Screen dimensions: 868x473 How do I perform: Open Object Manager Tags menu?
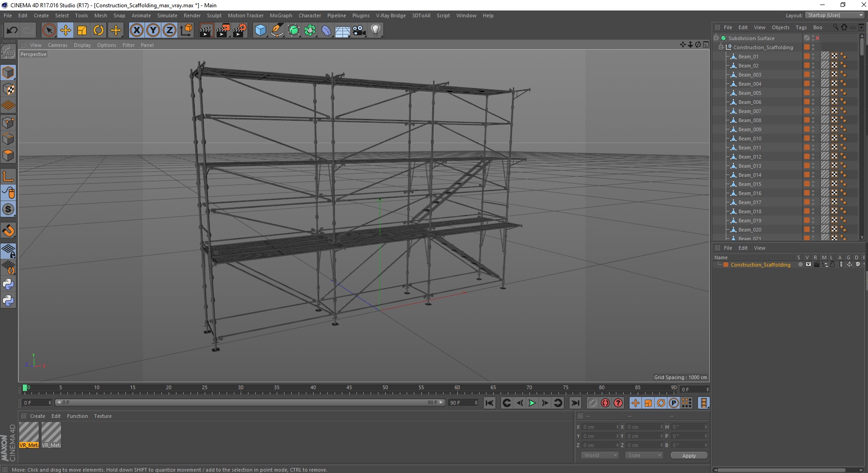pos(801,27)
